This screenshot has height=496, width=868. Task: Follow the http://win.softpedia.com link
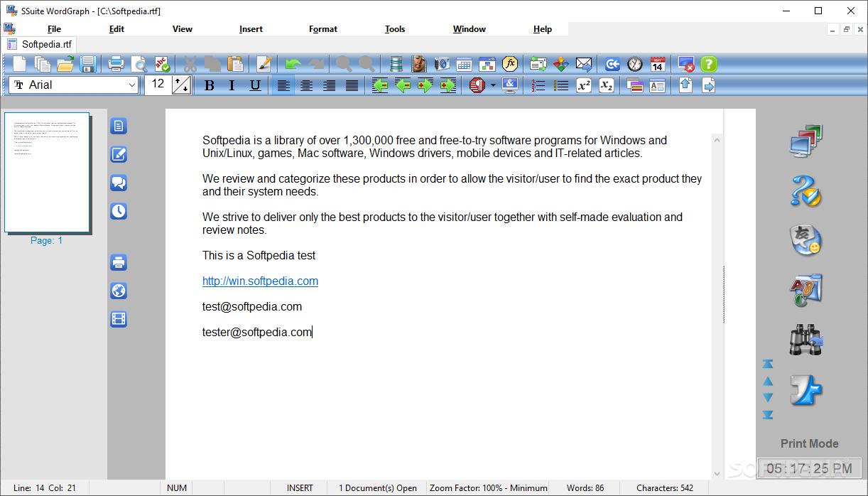coord(260,281)
